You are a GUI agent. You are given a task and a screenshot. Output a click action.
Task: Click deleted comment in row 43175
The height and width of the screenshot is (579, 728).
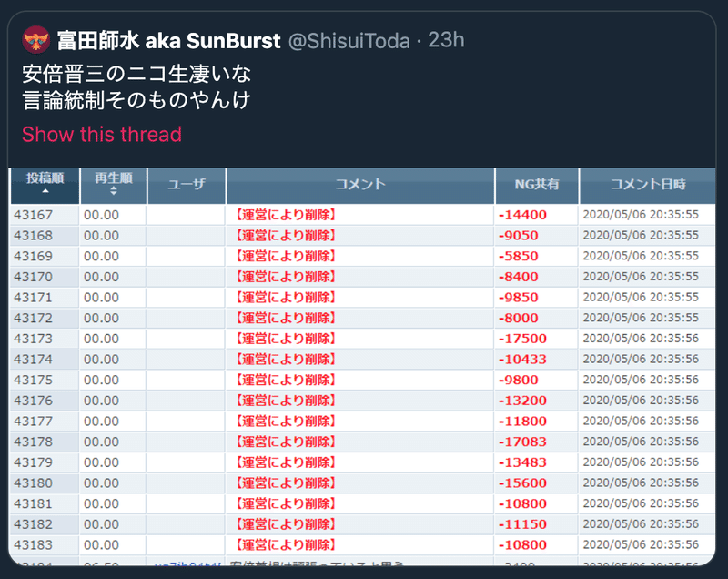coord(284,380)
